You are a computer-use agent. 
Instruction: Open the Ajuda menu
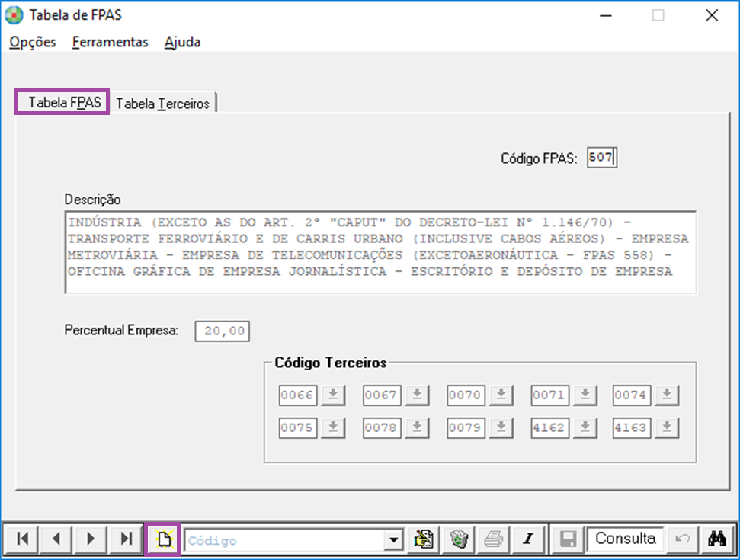pos(182,42)
